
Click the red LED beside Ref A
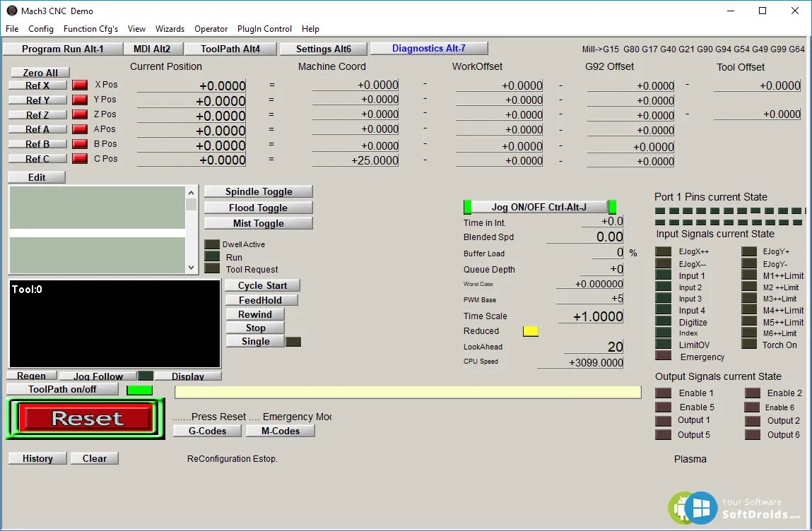click(80, 129)
